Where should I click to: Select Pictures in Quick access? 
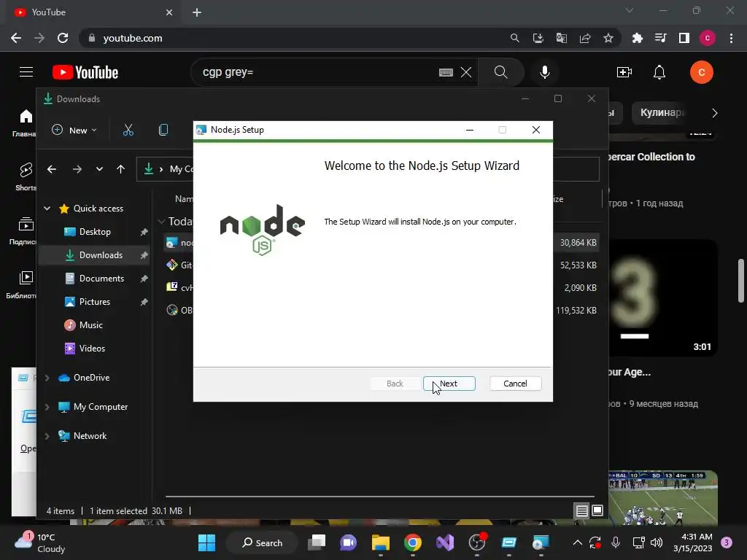tap(94, 301)
